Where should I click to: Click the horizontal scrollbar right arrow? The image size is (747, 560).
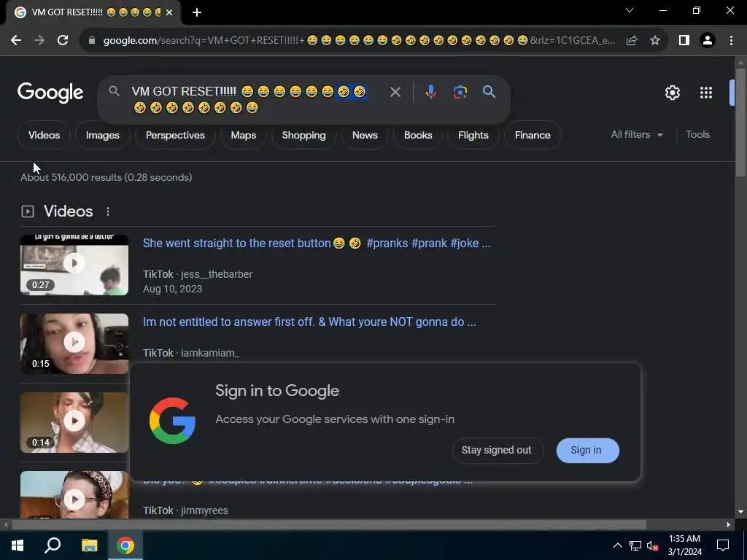point(729,525)
